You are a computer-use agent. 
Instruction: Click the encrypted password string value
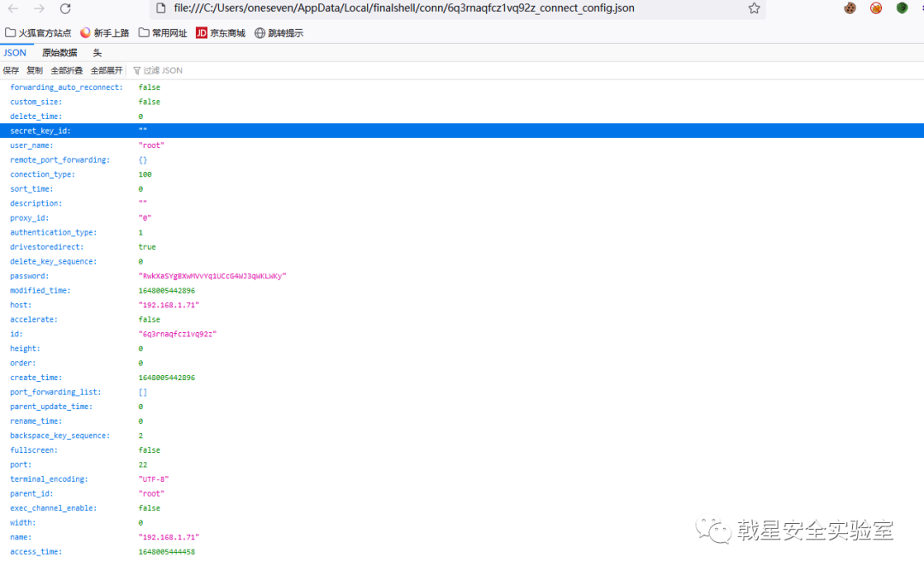point(212,276)
